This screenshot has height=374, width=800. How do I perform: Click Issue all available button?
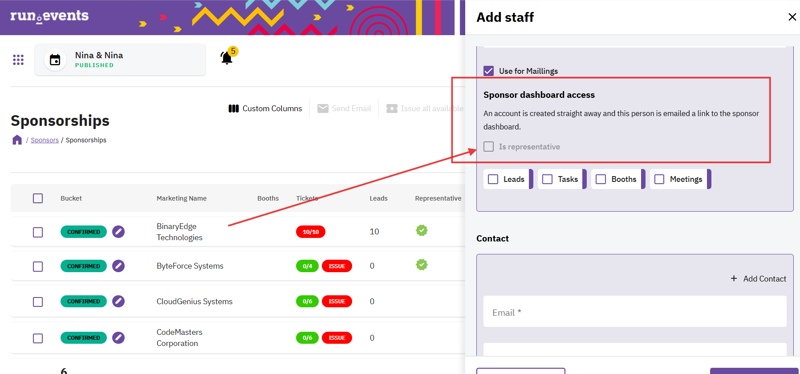(x=424, y=109)
